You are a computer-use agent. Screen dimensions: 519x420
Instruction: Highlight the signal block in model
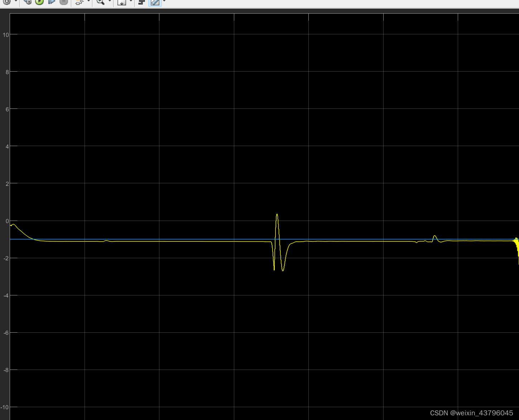79,2
